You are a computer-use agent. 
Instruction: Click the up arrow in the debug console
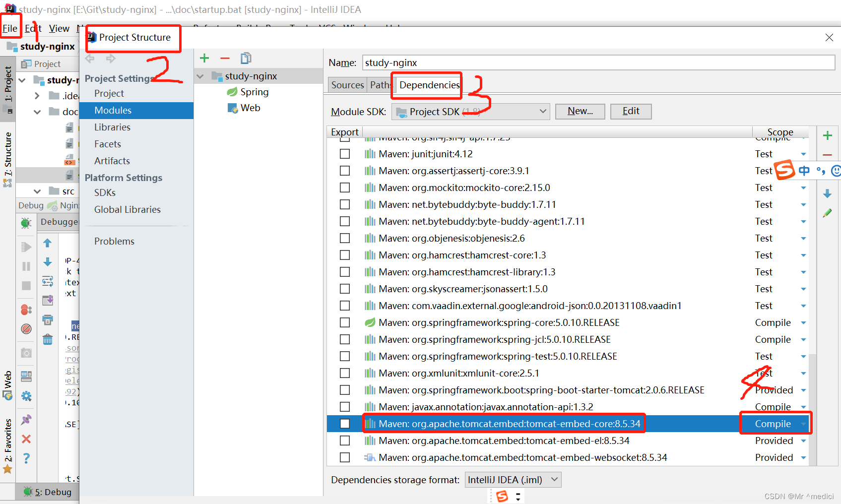point(48,243)
